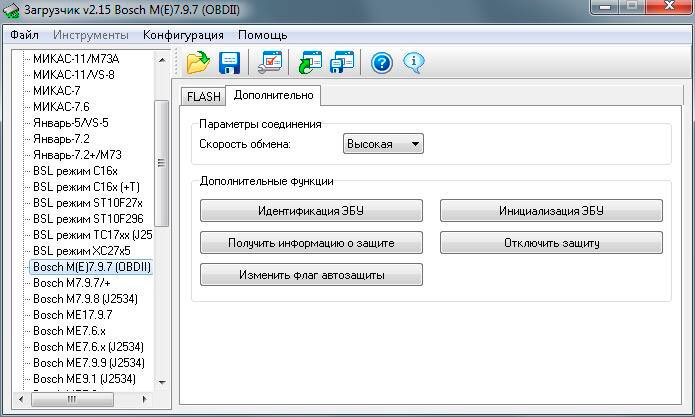Click the open file folder icon
The image size is (695, 417).
[x=198, y=63]
